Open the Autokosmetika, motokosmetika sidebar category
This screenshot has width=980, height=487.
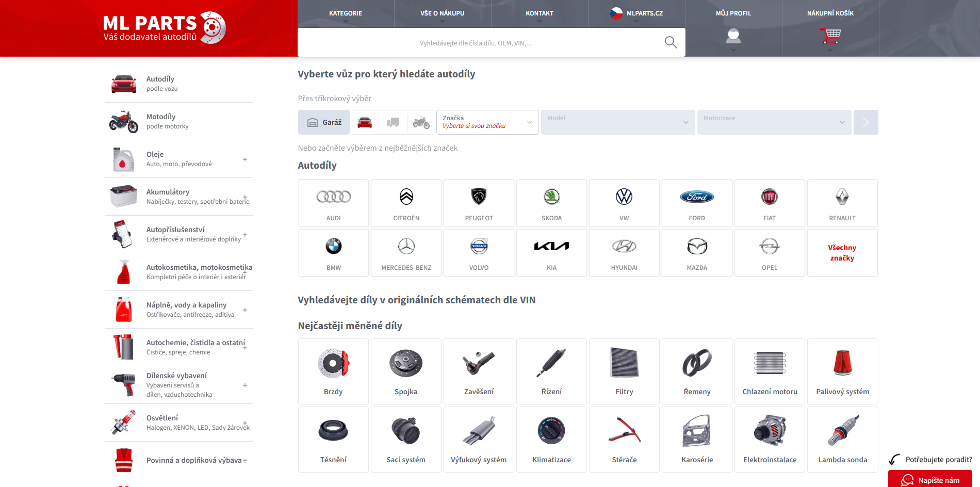(178, 272)
